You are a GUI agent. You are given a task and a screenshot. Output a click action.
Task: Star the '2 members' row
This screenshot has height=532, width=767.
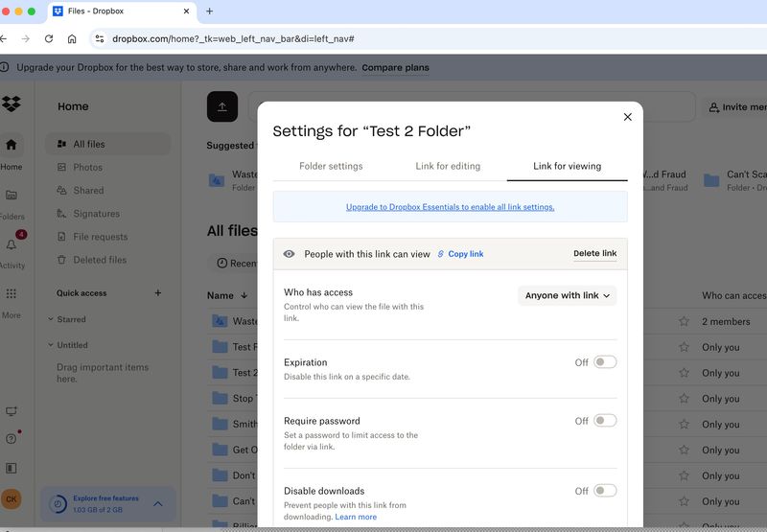[684, 321]
